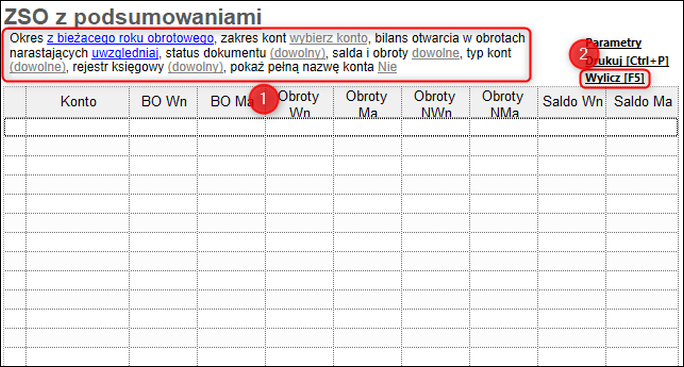Click the 'ZSO z podsumowaniami' title
The image size is (684, 367).
(133, 17)
